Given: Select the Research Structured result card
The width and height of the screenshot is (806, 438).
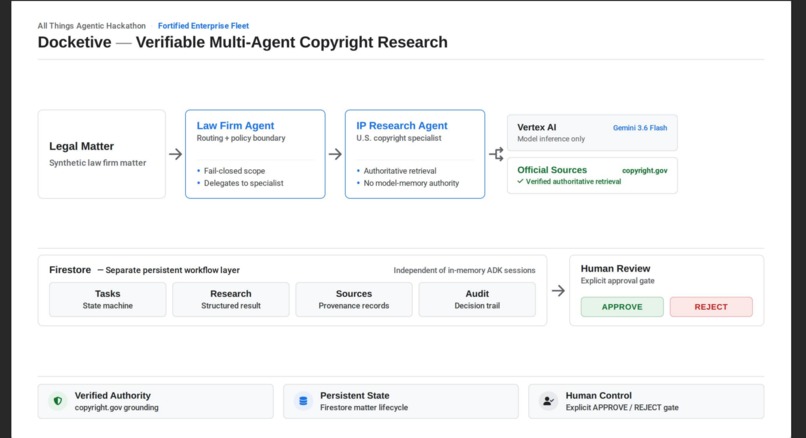Looking at the screenshot, I should (x=231, y=299).
